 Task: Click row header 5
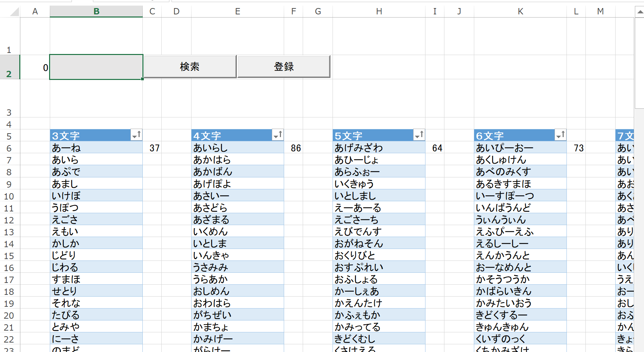pos(9,136)
